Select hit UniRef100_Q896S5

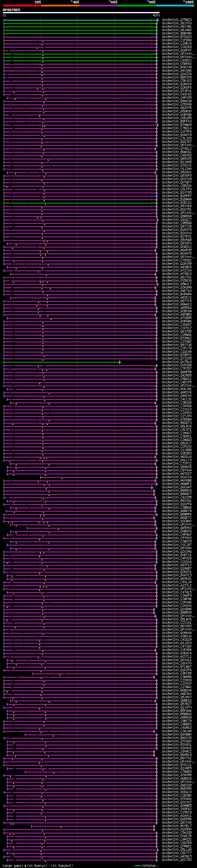(177, 467)
